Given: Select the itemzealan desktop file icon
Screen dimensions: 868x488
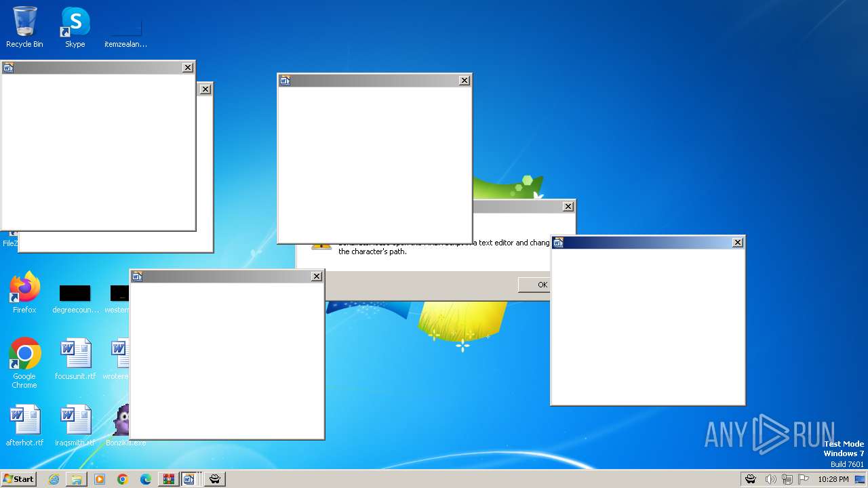Looking at the screenshot, I should (125, 30).
